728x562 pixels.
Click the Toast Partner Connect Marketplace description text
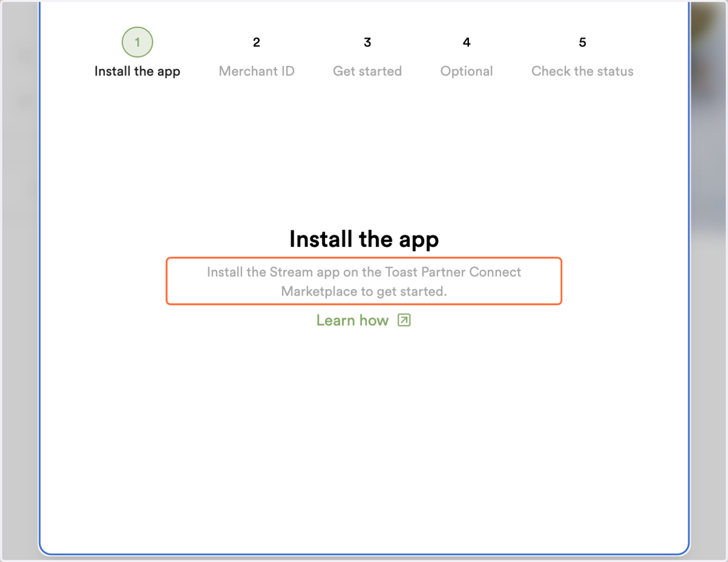(x=364, y=282)
